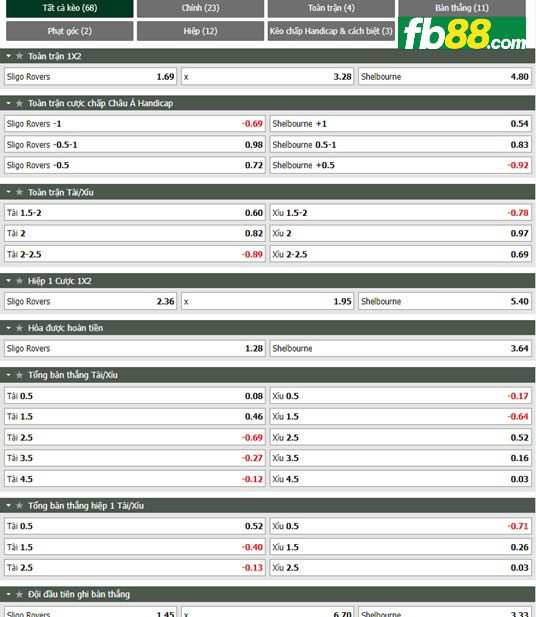This screenshot has height=617, width=536.
Task: Star the Toàn trận cược chấp Châu Á Handicap section
Action: point(19,103)
